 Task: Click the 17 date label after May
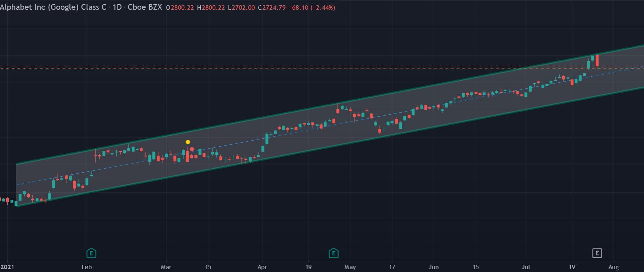(x=392, y=267)
